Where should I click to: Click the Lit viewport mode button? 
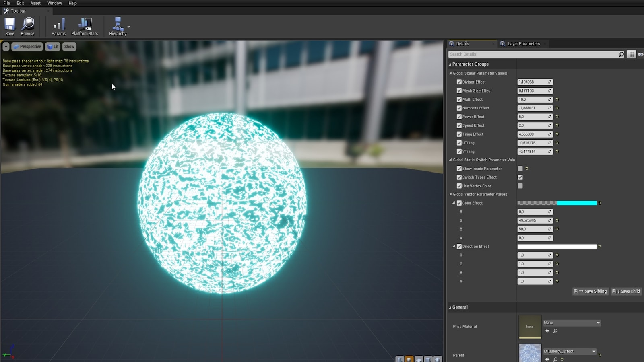pyautogui.click(x=53, y=46)
